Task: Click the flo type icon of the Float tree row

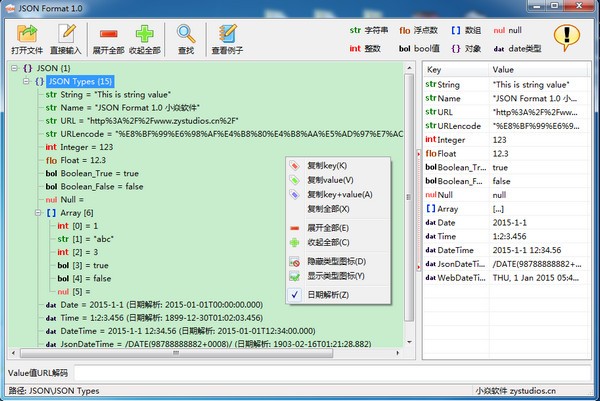Action: coord(51,160)
